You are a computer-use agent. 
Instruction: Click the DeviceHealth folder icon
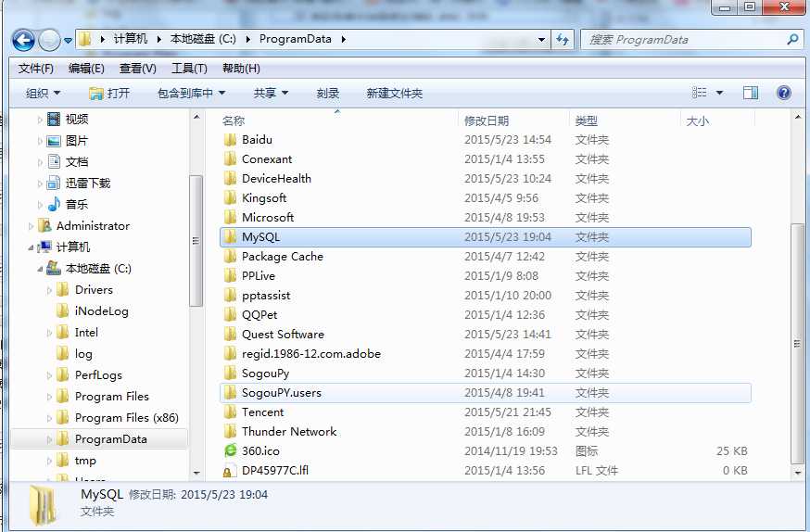pyautogui.click(x=231, y=179)
